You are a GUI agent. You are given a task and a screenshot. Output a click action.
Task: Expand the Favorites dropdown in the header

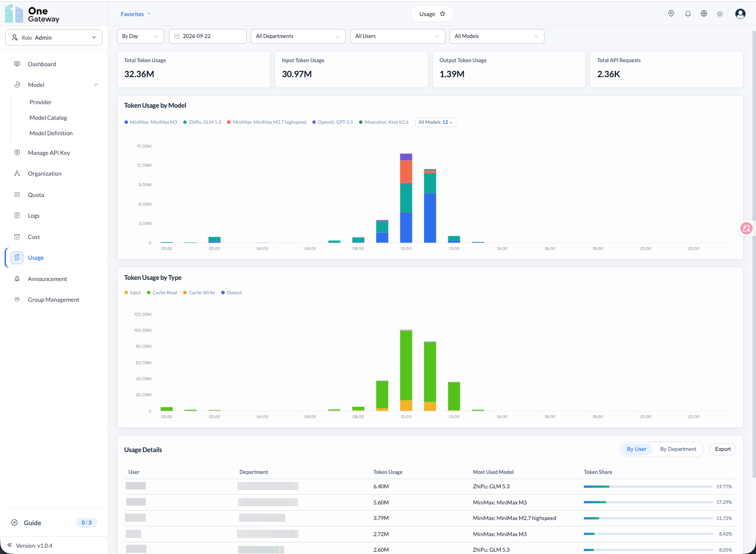click(x=135, y=14)
